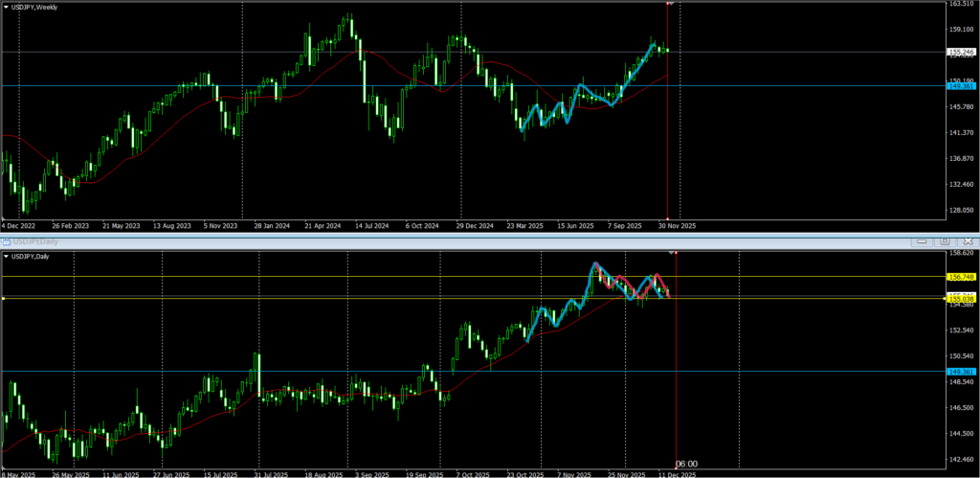Screen dimensions: 980x478
Task: Click the 163.510 price on Weekly scale
Action: [x=960, y=4]
